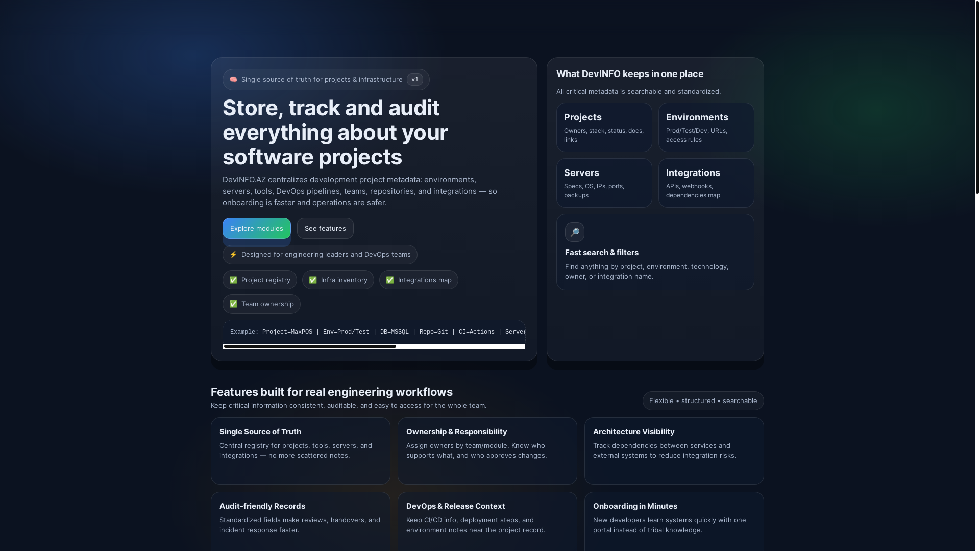Click 'Features built for real engineering workflows' heading
The height and width of the screenshot is (551, 980).
[332, 392]
